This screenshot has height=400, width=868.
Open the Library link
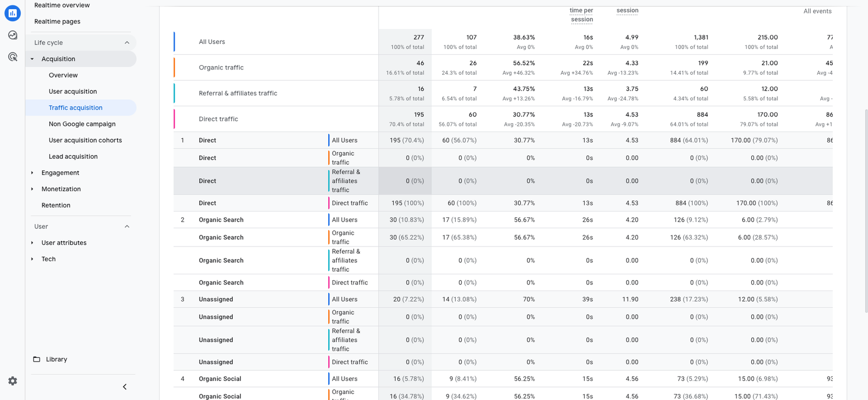pyautogui.click(x=56, y=359)
